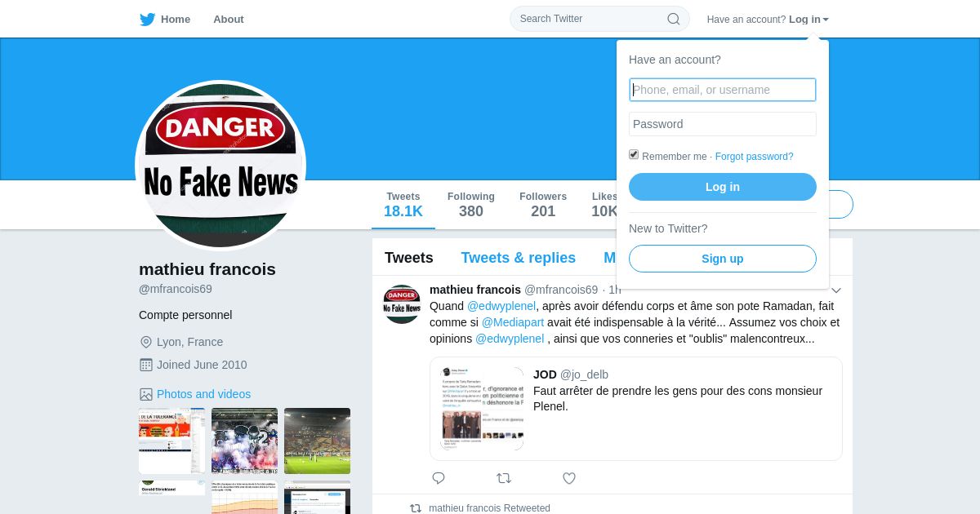
Task: Open the @Mediapart mention link
Action: click(x=513, y=322)
